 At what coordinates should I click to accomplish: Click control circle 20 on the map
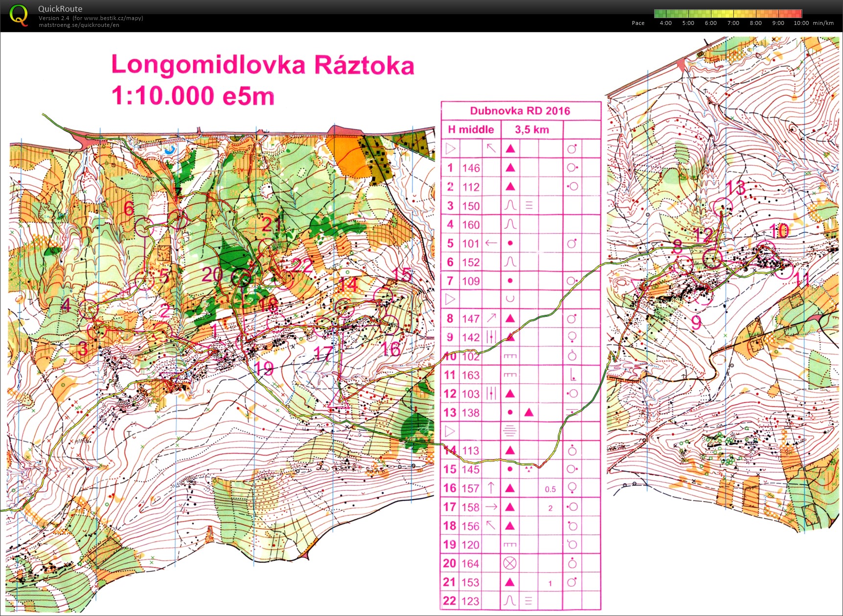click(x=242, y=278)
